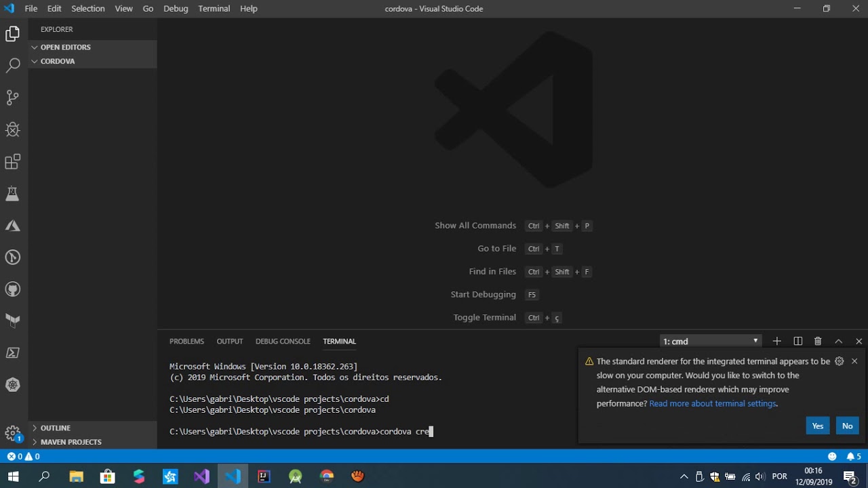The width and height of the screenshot is (868, 488).
Task: Open the Test beaker view
Action: [13, 194]
